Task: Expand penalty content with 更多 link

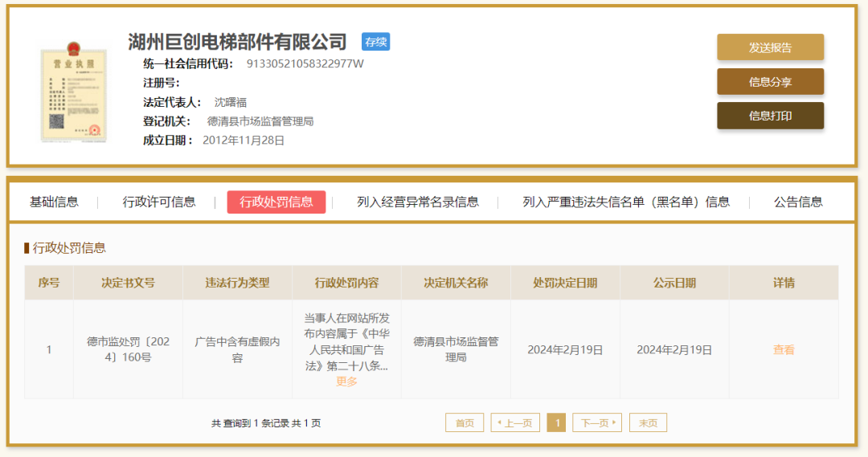Action: point(346,382)
